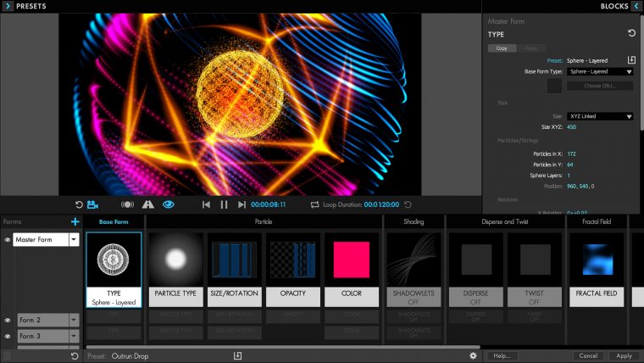Reset the TYPE block settings

pos(631,33)
